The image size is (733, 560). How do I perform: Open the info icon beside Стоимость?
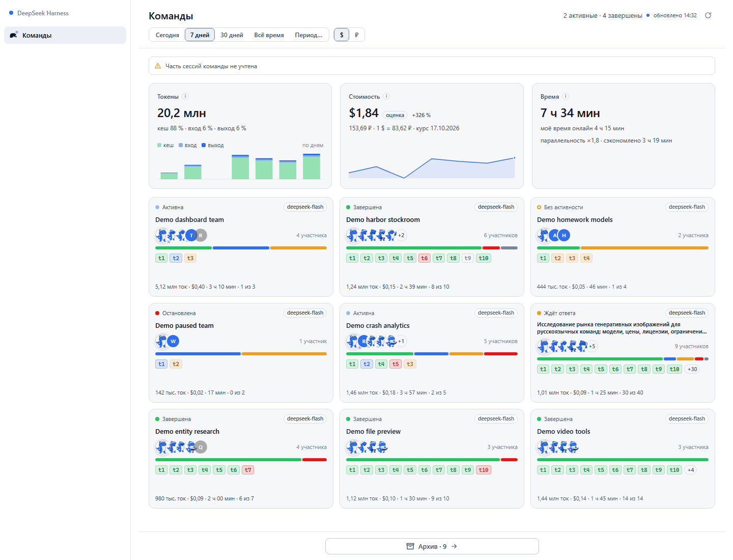coord(386,96)
